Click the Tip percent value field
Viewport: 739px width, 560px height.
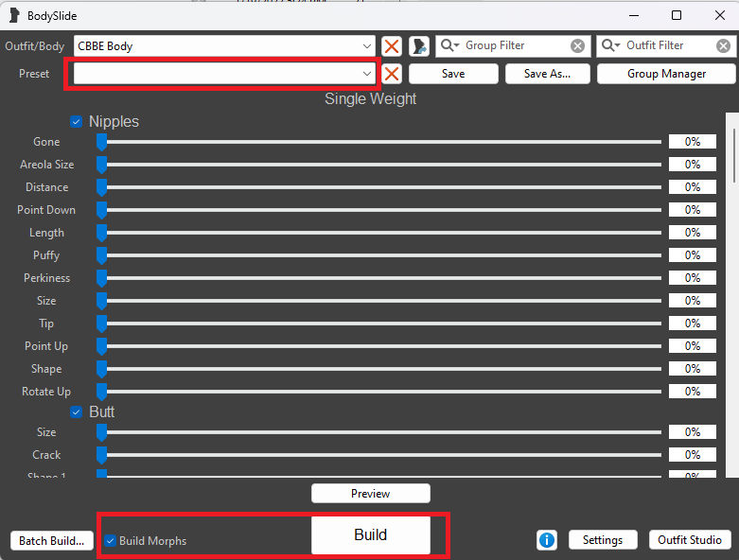tap(693, 324)
